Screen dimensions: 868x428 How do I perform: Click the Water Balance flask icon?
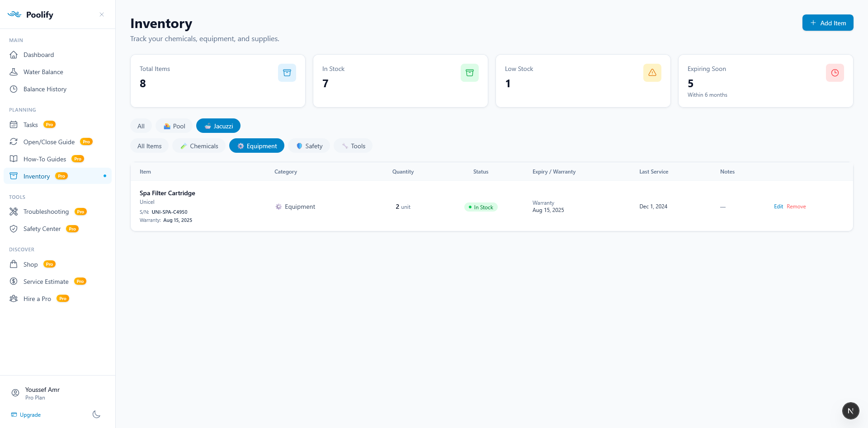pyautogui.click(x=14, y=72)
